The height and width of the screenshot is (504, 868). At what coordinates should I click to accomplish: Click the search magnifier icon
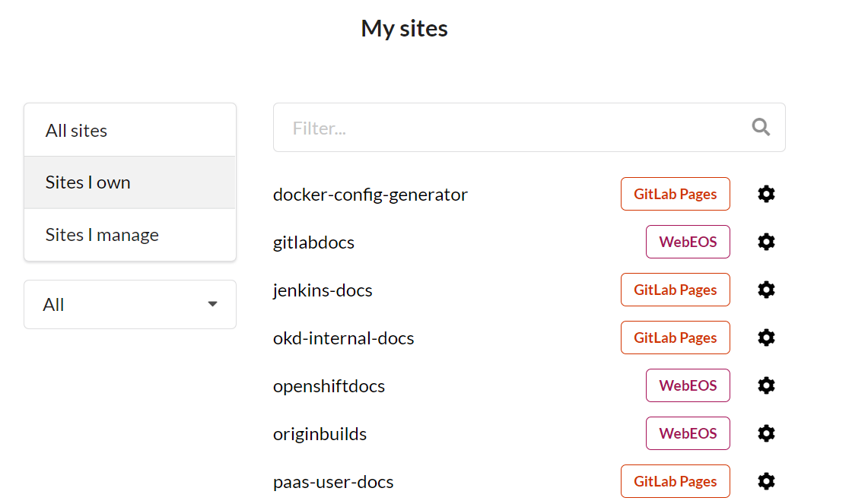[x=761, y=127]
